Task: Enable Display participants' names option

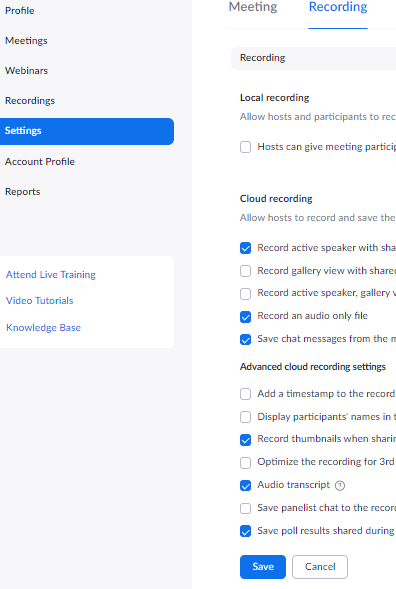Action: point(245,417)
